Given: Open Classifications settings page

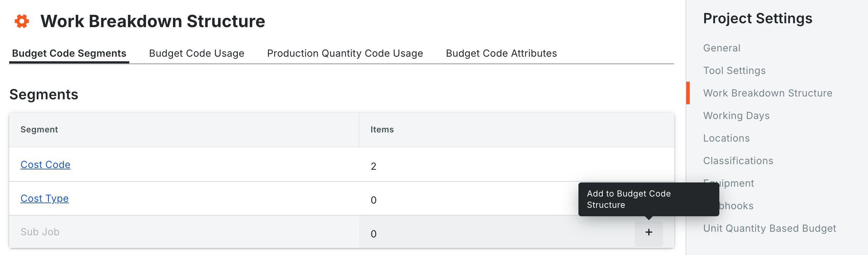Looking at the screenshot, I should 738,161.
